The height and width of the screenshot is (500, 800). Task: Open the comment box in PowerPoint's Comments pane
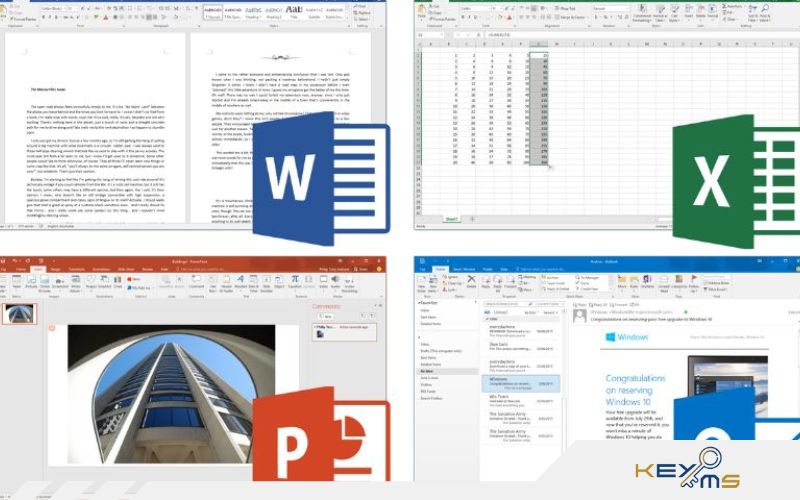click(344, 332)
